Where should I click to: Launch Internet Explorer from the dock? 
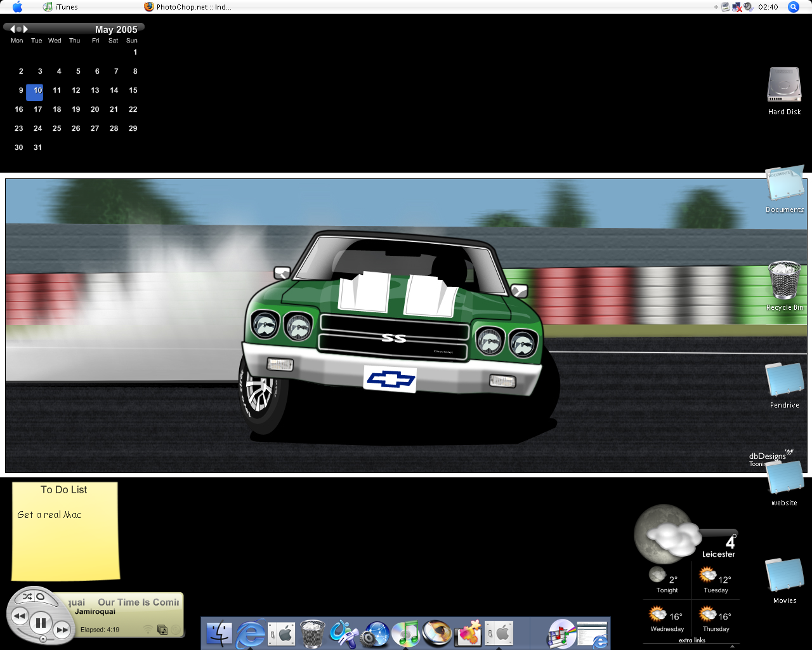(251, 633)
